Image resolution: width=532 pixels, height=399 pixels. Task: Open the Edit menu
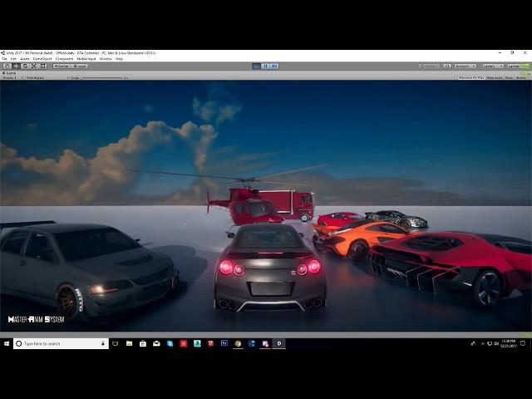click(13, 59)
